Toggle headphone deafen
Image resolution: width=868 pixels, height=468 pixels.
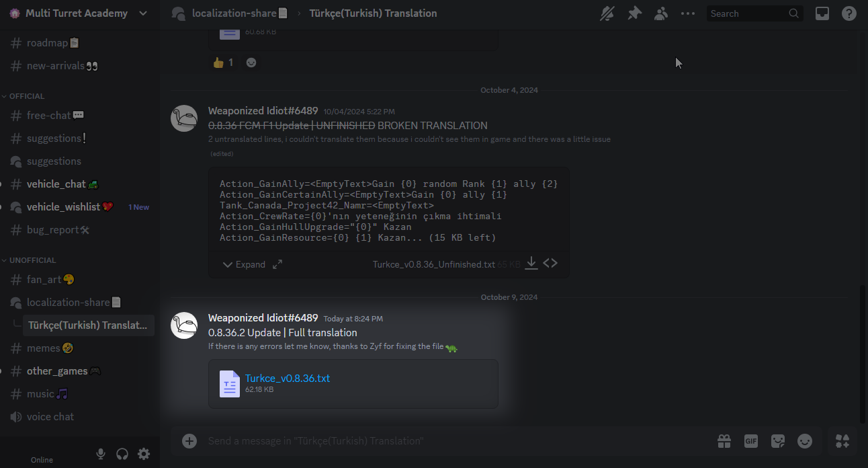pos(122,454)
